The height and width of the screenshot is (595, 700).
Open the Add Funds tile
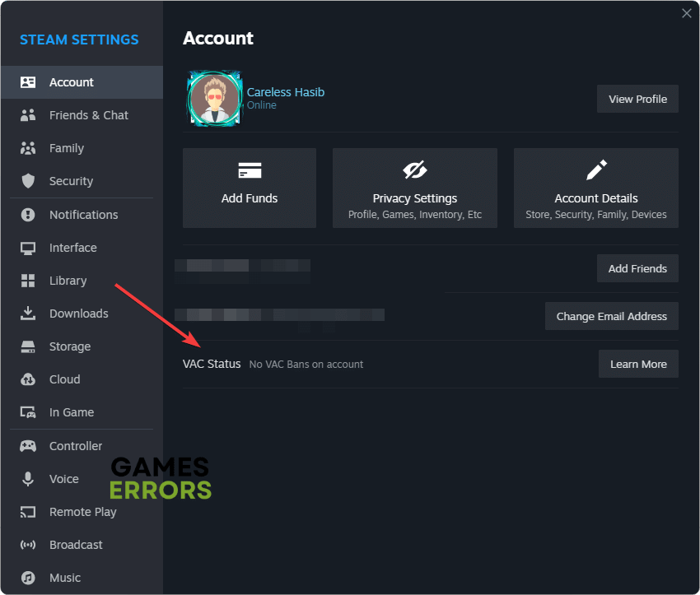(x=249, y=188)
